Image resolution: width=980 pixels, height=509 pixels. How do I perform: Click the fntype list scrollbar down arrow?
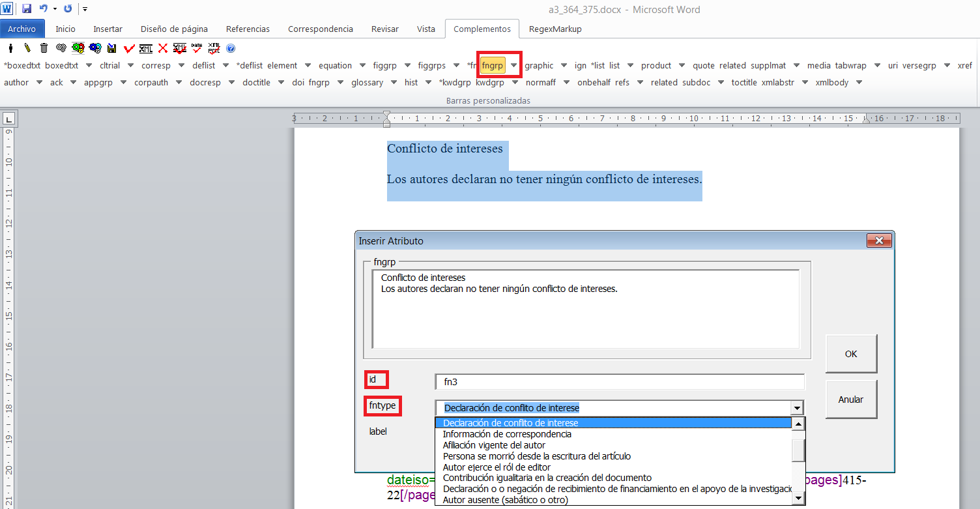point(798,499)
